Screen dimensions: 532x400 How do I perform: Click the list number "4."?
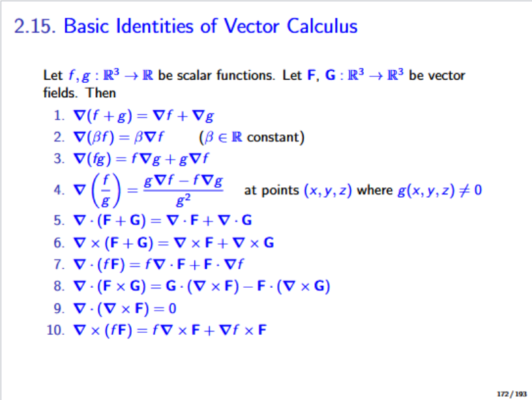point(59,191)
